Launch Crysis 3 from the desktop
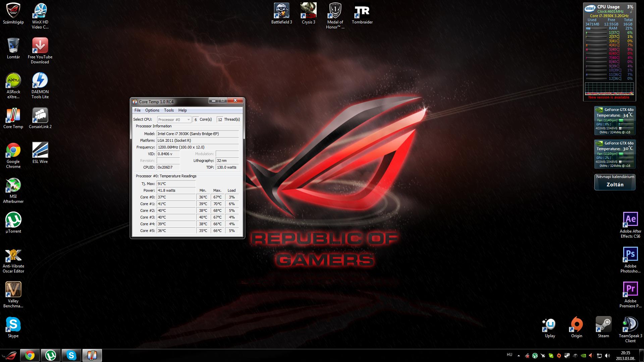The width and height of the screenshot is (644, 362). pos(308,11)
